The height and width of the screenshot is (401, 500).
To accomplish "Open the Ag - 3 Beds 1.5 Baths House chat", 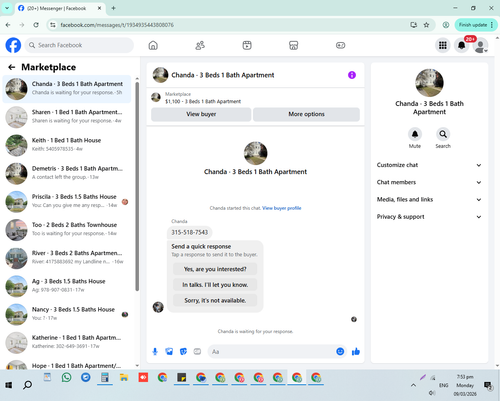I will [x=67, y=286].
